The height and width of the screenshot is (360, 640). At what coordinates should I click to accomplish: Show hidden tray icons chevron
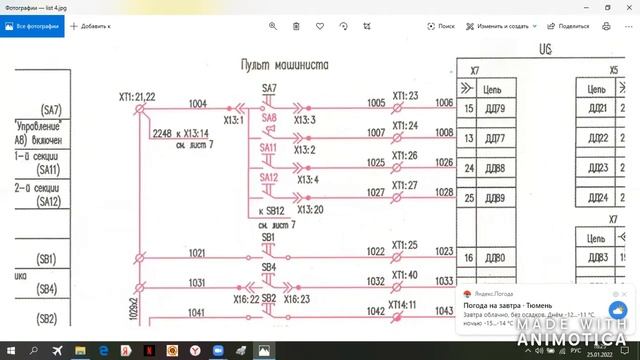[x=528, y=351]
